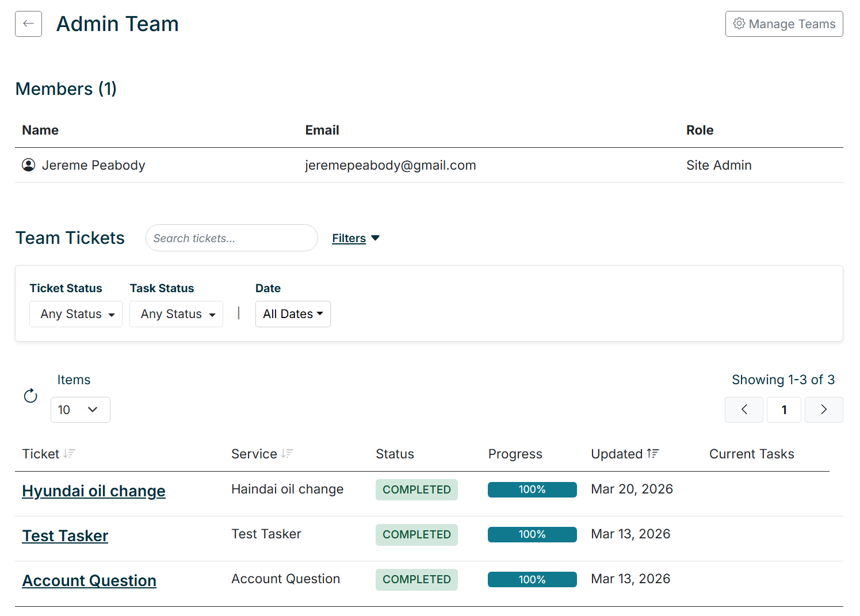
Task: Open the Ticket Status dropdown
Action: (75, 314)
